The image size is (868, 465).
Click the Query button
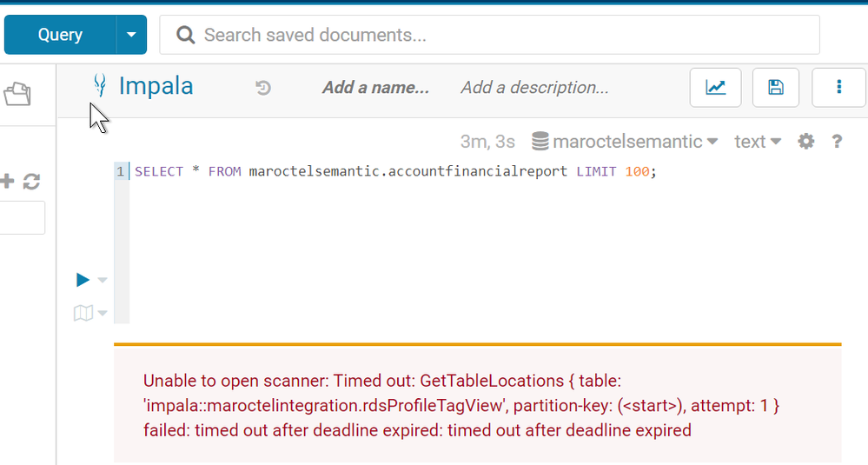click(x=60, y=35)
